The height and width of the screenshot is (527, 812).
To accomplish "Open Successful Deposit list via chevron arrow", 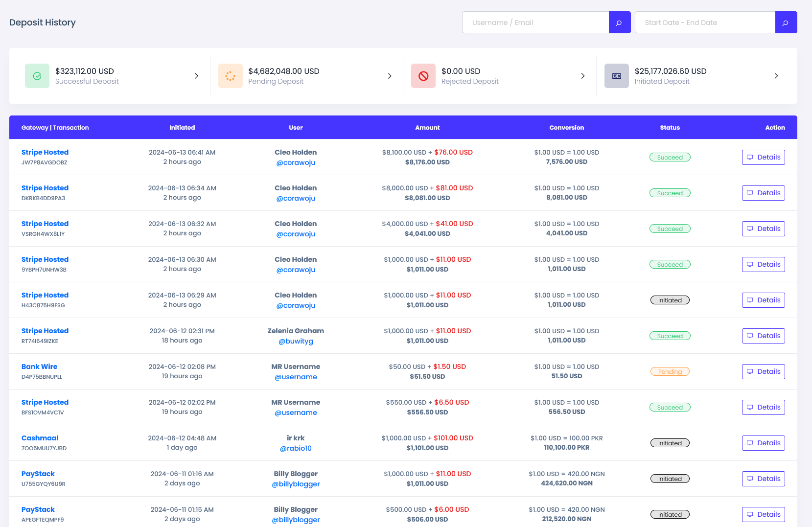I will click(x=196, y=76).
